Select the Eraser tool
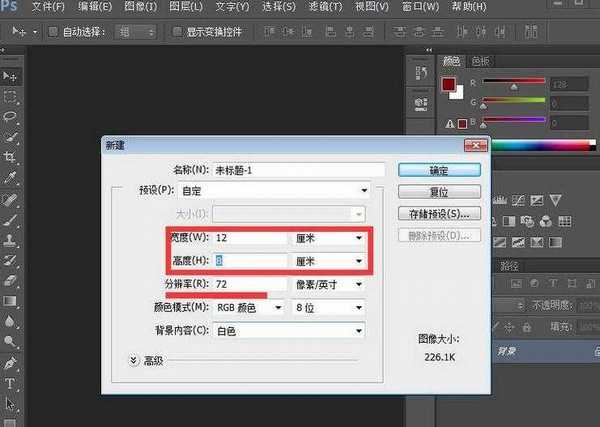This screenshot has height=427, width=600. [x=10, y=280]
